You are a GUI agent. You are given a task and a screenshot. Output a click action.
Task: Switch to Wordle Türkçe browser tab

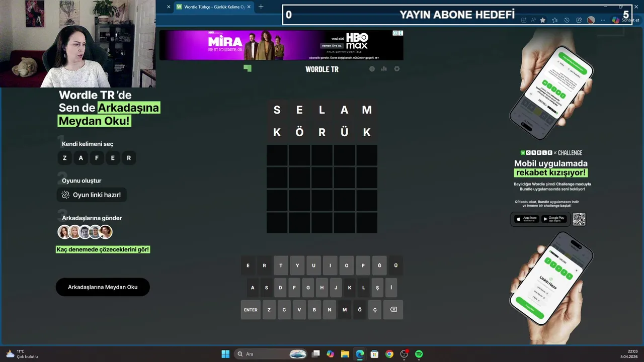click(x=213, y=7)
